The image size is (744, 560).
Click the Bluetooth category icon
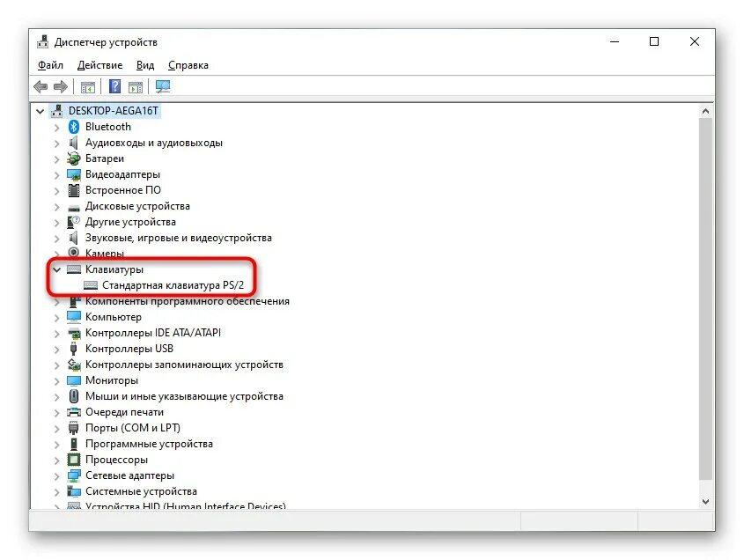click(74, 127)
